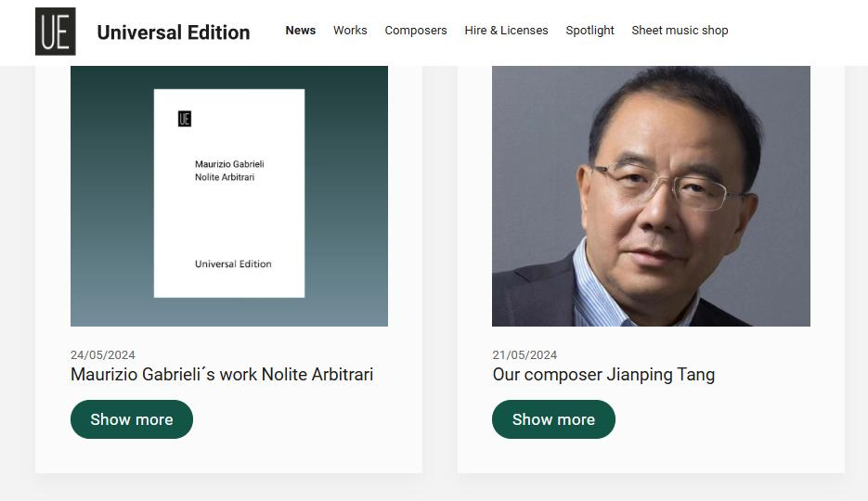Click Nolite Arbitrari title printed on cover
The image size is (868, 501).
tap(225, 177)
